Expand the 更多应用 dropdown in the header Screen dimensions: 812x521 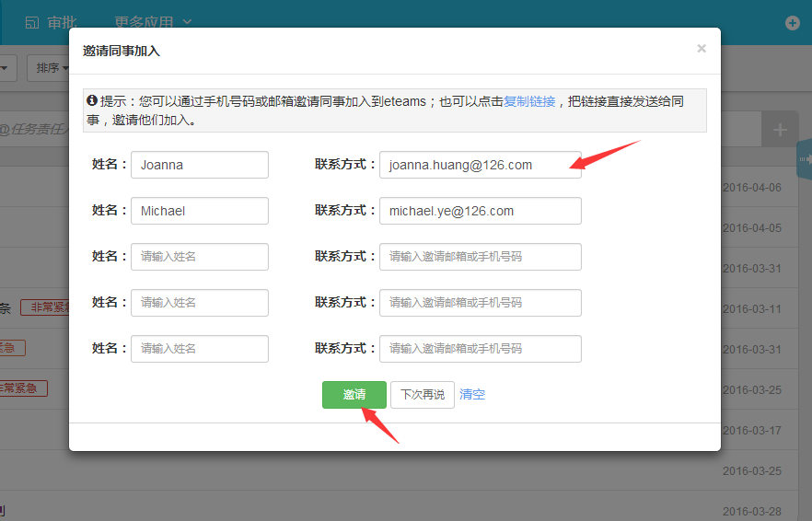[153, 22]
